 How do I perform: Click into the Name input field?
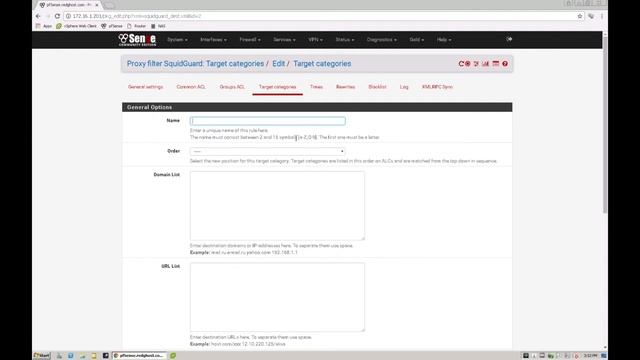coord(267,121)
